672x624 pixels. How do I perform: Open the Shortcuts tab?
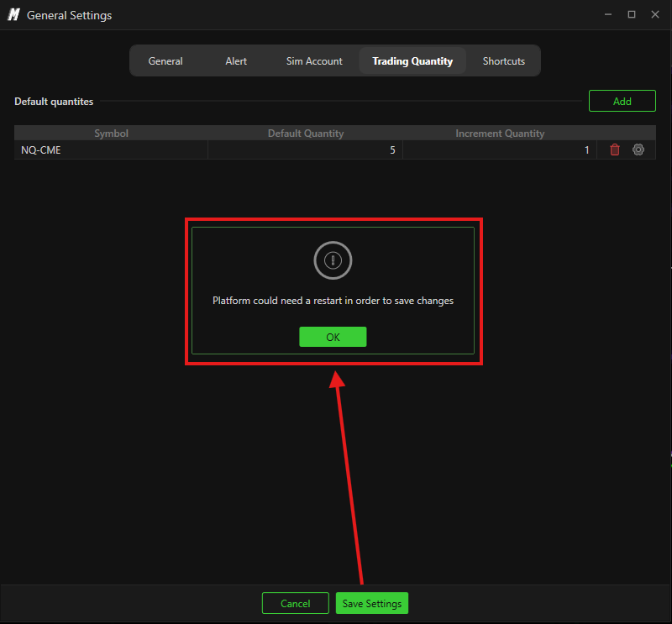pyautogui.click(x=503, y=61)
